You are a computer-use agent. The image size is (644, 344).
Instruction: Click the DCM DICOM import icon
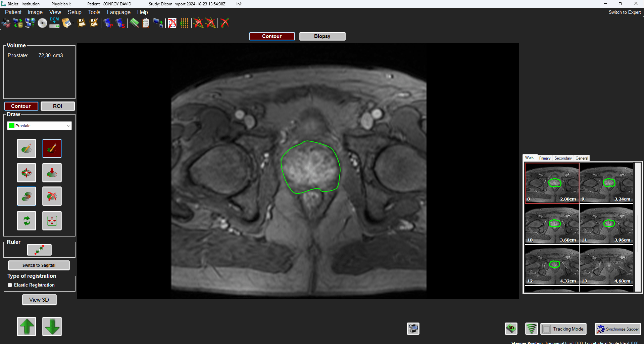click(54, 23)
